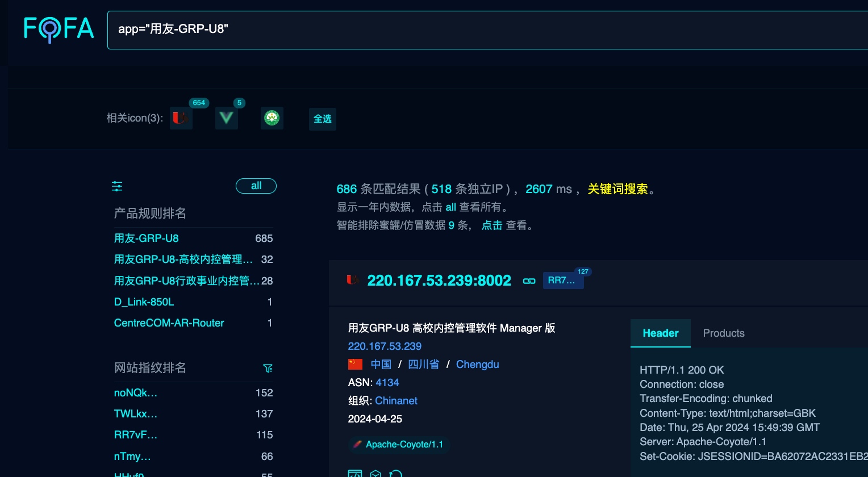Click the funnel icon next to 网站指纹排名
The image size is (868, 477).
[268, 368]
